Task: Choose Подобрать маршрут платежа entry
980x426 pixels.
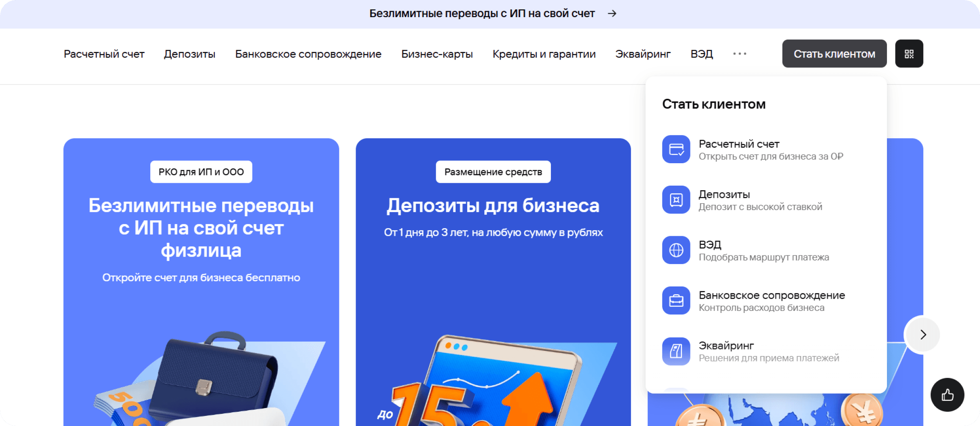Action: pyautogui.click(x=764, y=257)
